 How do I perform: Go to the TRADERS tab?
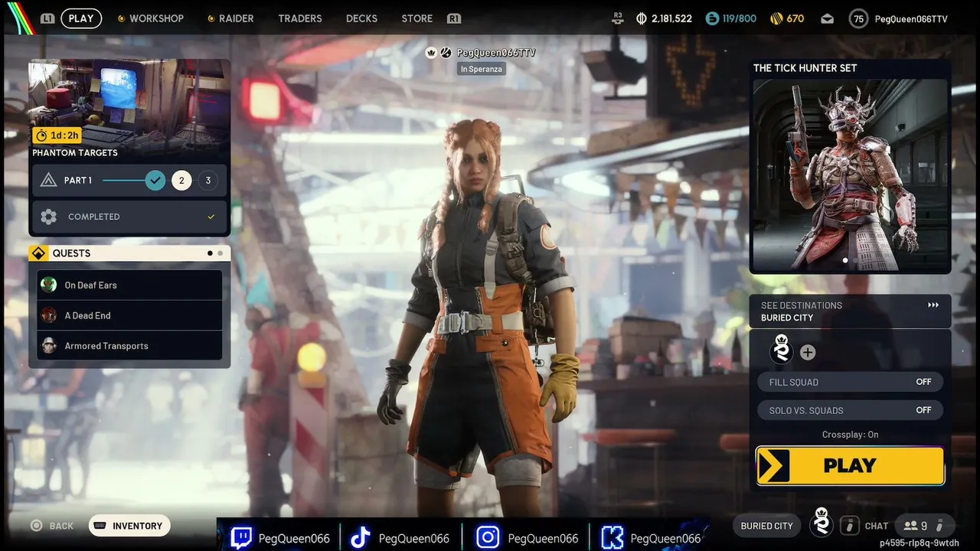[x=300, y=18]
